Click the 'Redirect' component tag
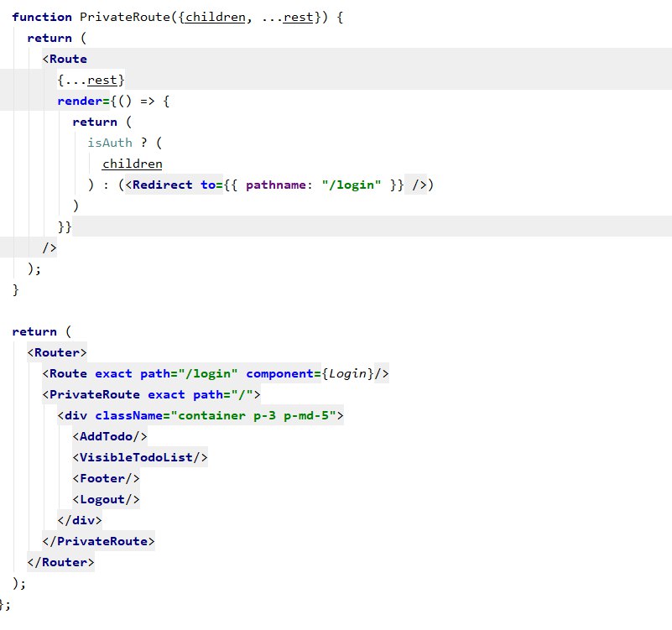This screenshot has height=630, width=672. [x=163, y=185]
